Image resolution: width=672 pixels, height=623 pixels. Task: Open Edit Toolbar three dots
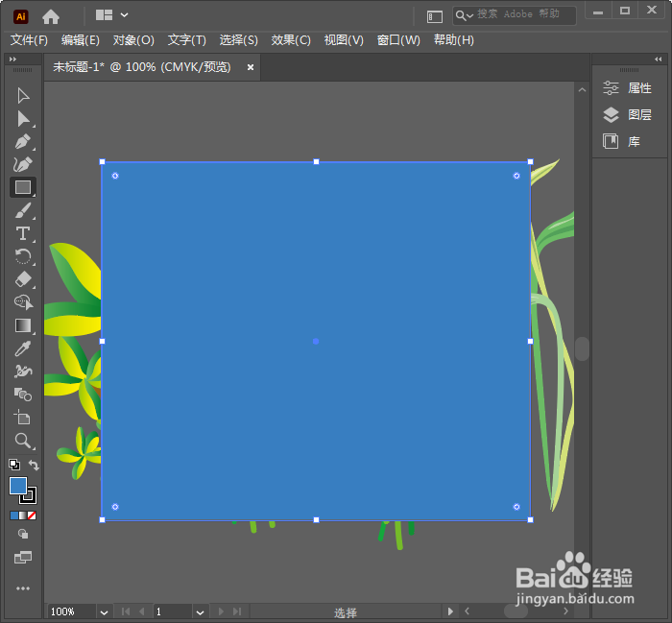23,588
